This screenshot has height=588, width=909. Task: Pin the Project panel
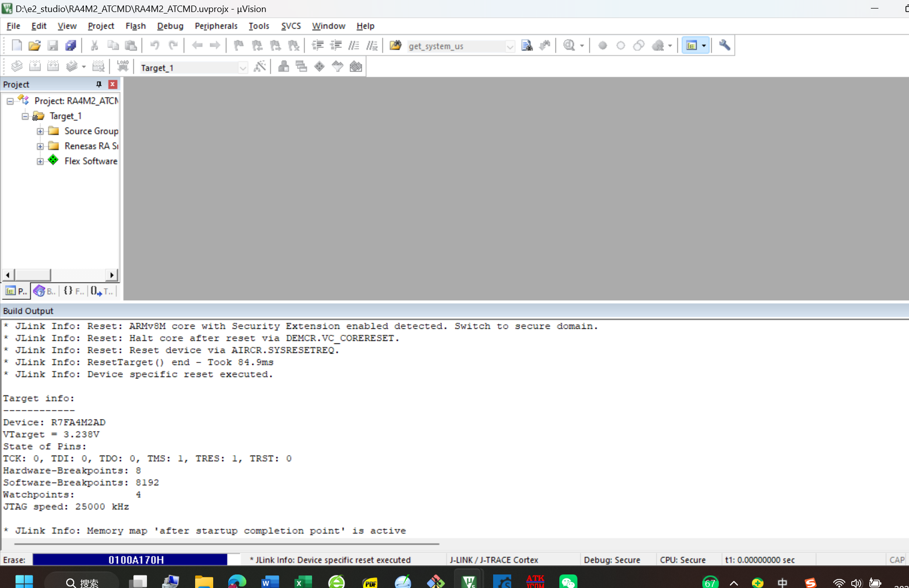click(x=99, y=84)
